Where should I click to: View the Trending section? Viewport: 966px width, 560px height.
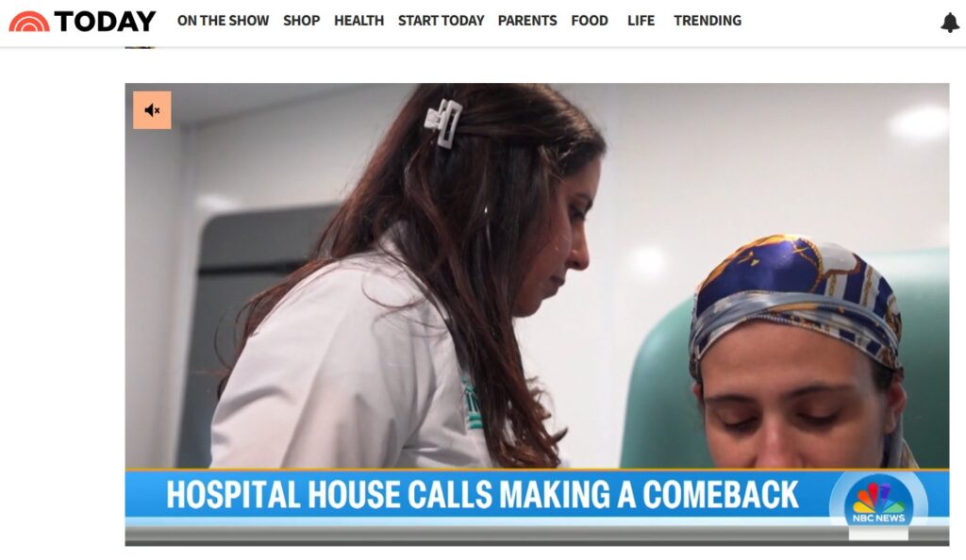tap(708, 21)
